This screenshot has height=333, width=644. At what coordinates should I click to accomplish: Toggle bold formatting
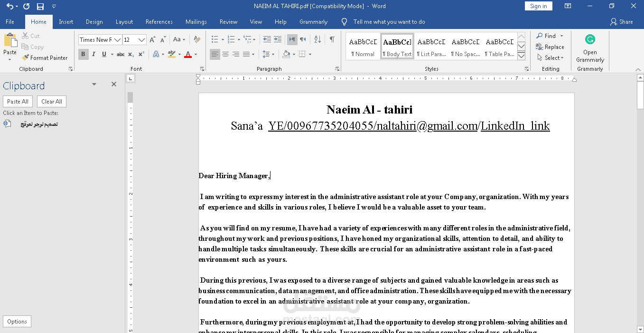(x=83, y=54)
